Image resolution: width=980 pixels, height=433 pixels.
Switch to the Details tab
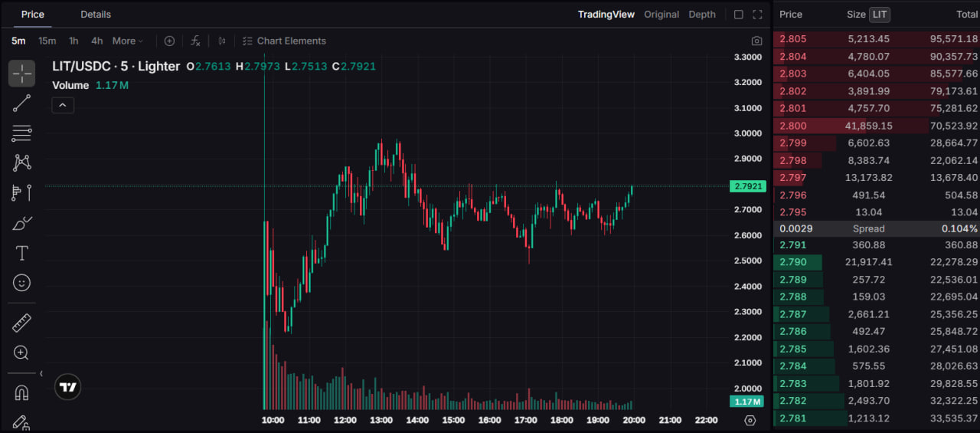[96, 15]
